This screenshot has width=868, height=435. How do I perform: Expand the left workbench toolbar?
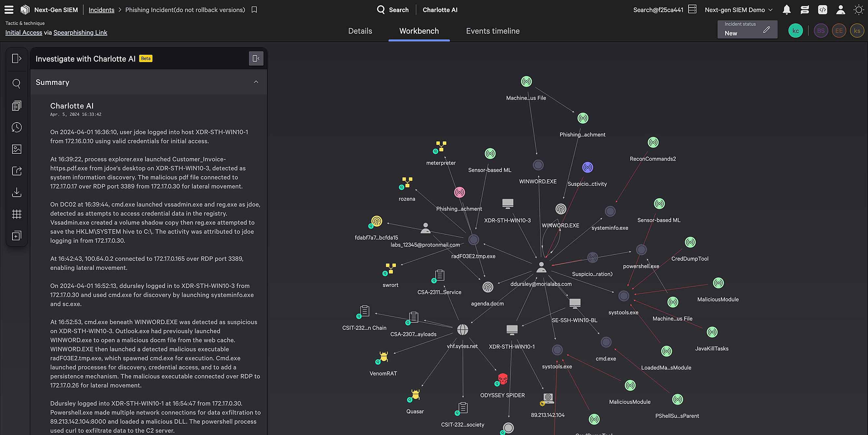click(16, 59)
